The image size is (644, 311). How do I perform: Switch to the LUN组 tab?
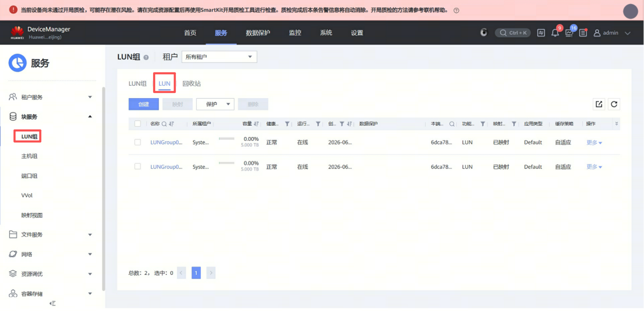pyautogui.click(x=137, y=84)
